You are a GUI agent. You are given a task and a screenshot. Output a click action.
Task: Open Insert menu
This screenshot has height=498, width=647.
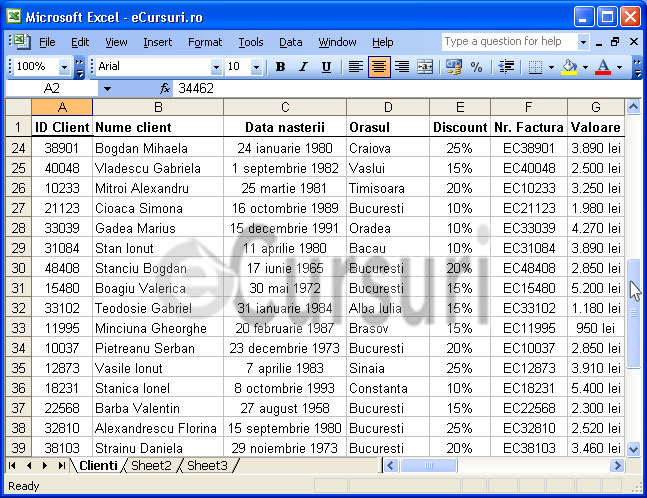pos(158,42)
